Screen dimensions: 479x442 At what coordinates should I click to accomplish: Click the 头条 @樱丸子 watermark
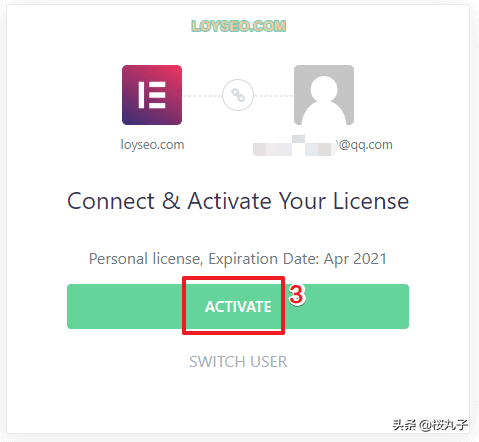(430, 425)
